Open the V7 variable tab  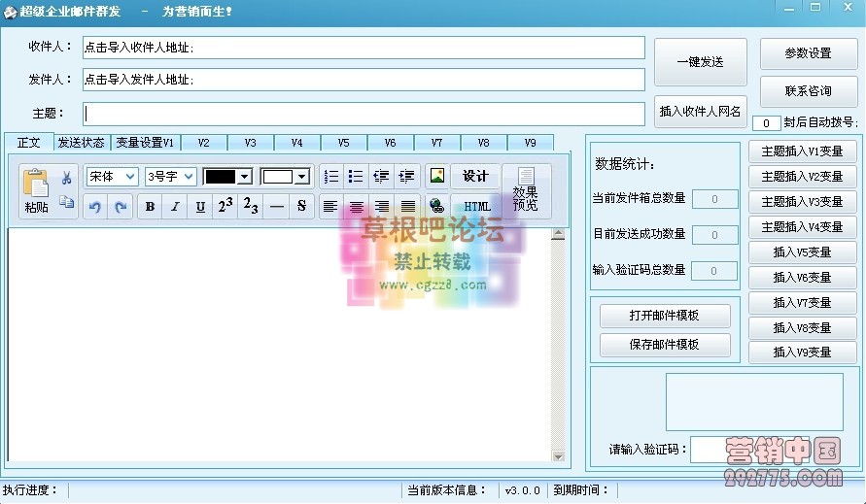[436, 143]
